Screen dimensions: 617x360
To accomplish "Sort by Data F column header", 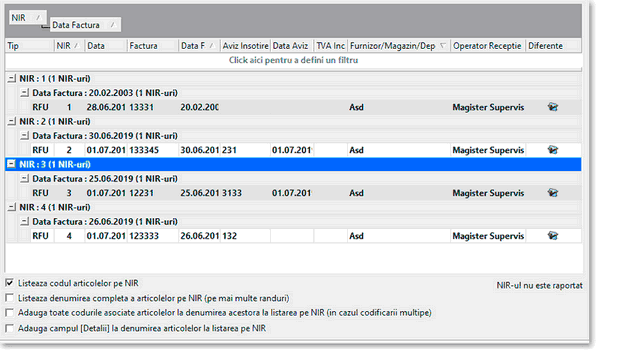I will click(x=199, y=46).
